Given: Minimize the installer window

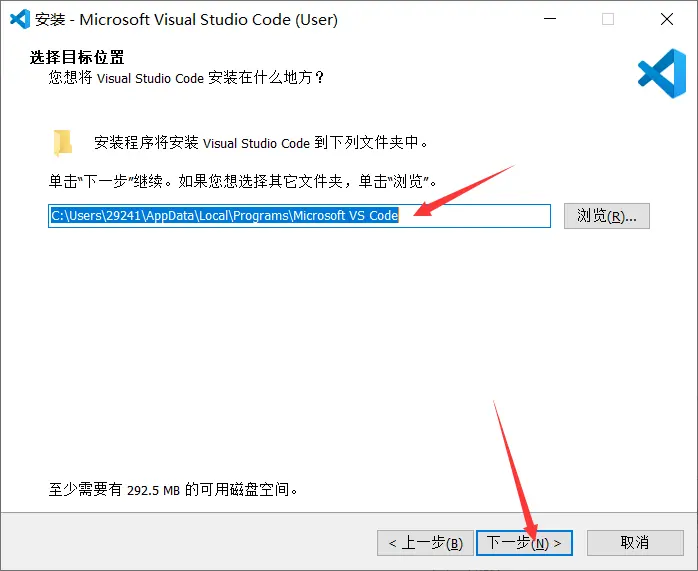Looking at the screenshot, I should point(550,19).
